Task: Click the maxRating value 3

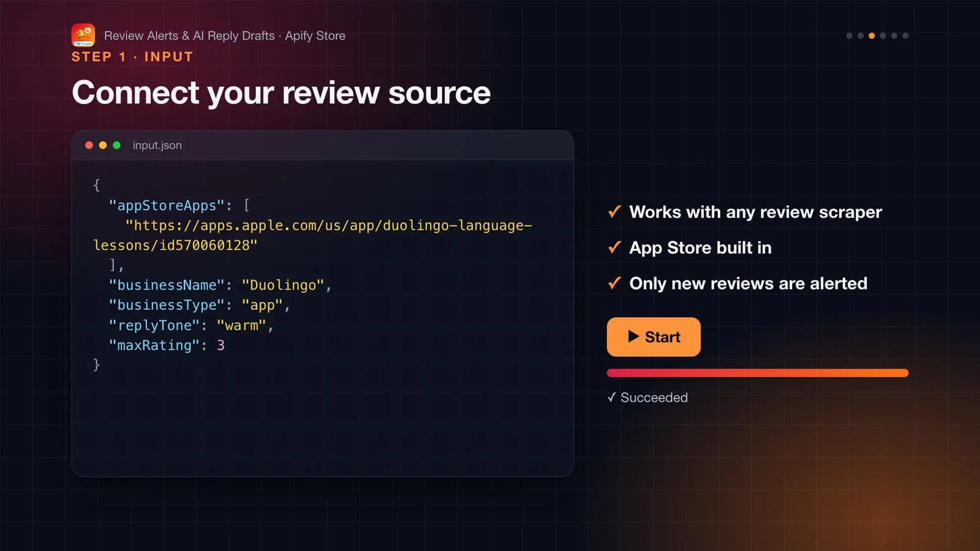Action: [x=221, y=345]
